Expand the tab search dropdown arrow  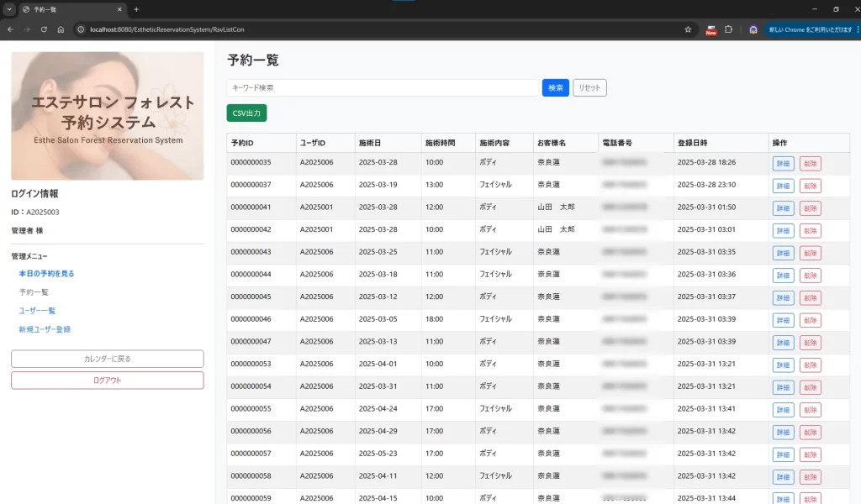pos(8,9)
